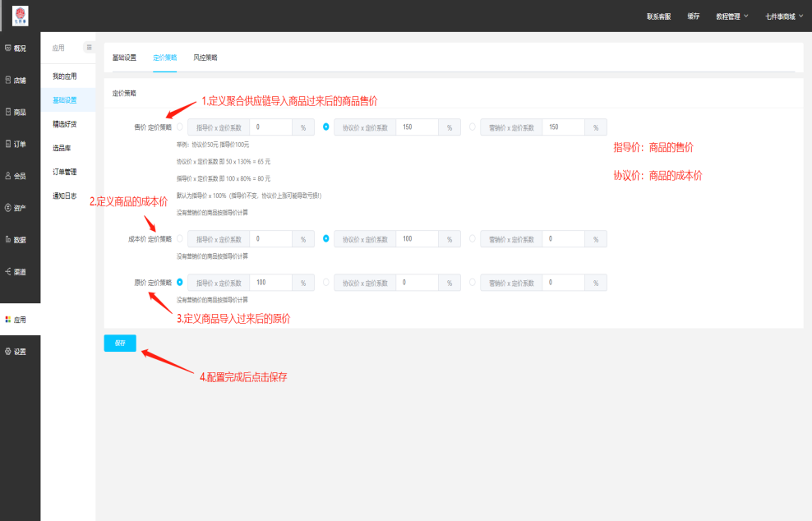Image resolution: width=812 pixels, height=521 pixels.
Task: Select 协议价 radio for 成本价 定价策略
Action: coord(325,239)
